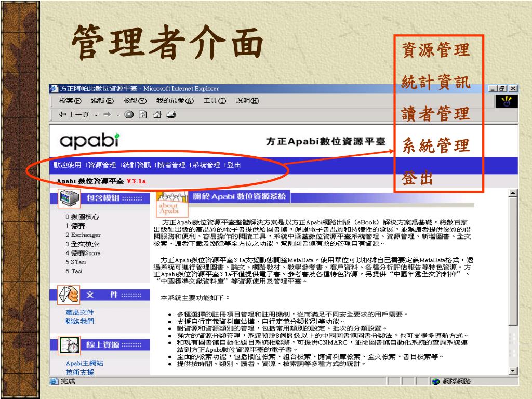The width and height of the screenshot is (532, 399).
Task: Click the Home icon in IE toolbar
Action: (157, 115)
